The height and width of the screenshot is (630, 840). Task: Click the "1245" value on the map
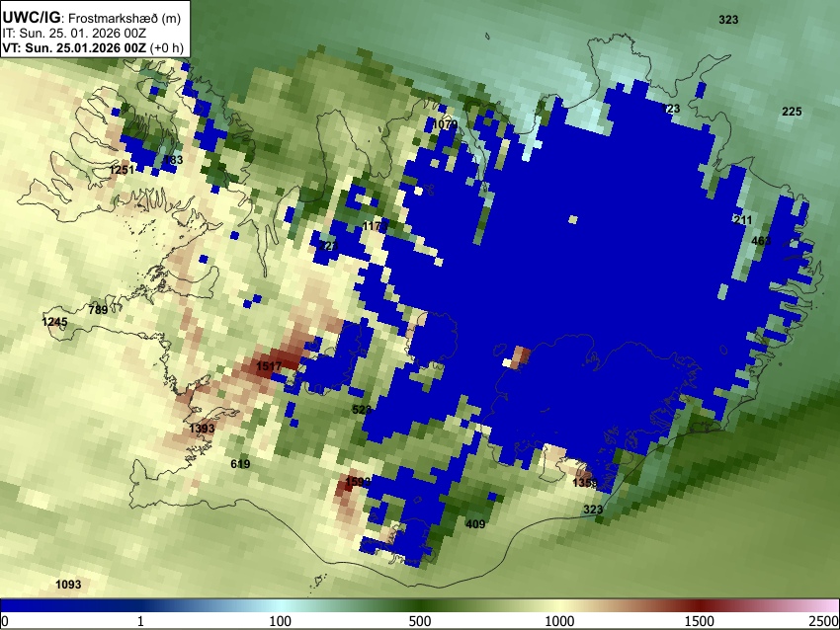click(x=54, y=322)
